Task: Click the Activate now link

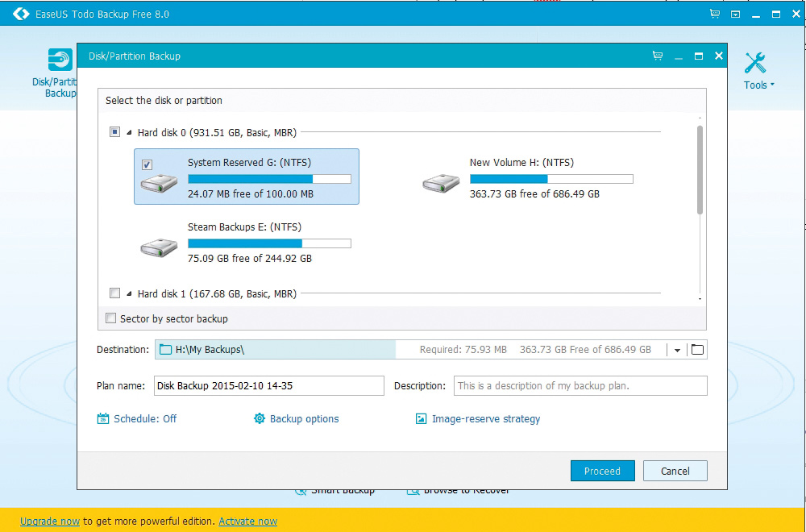Action: (x=247, y=522)
